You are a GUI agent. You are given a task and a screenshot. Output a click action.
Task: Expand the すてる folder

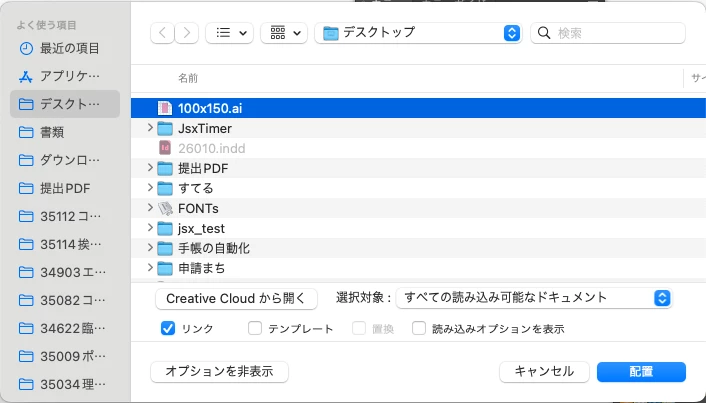pyautogui.click(x=150, y=188)
